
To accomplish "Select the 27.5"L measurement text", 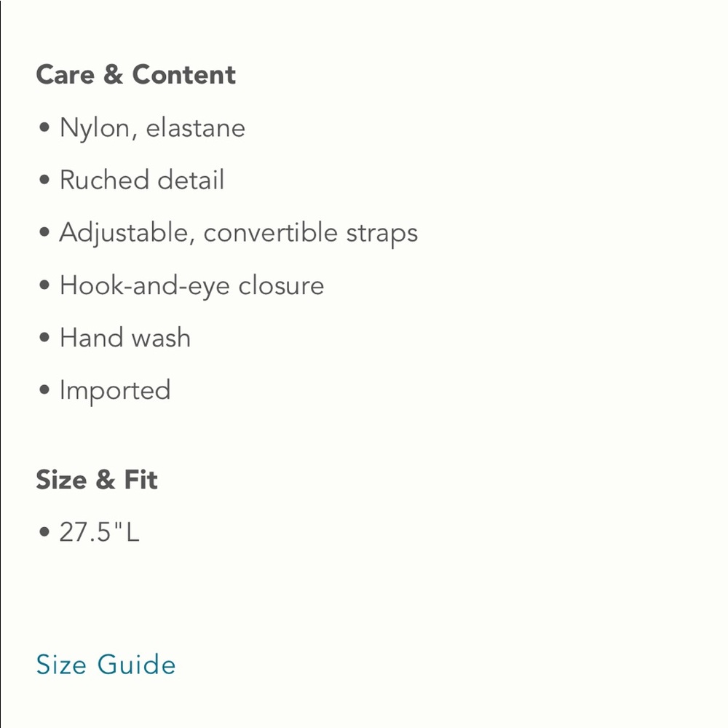I will coord(99,532).
